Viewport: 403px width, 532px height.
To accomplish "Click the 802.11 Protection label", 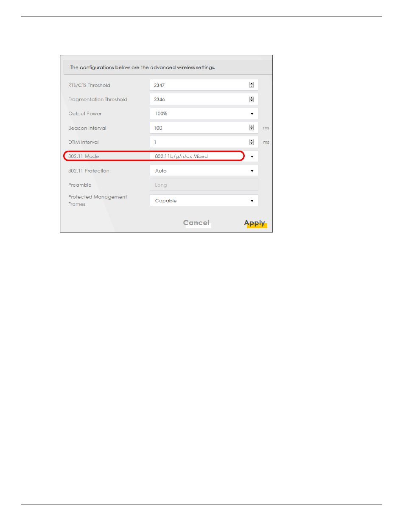I will click(x=89, y=171).
